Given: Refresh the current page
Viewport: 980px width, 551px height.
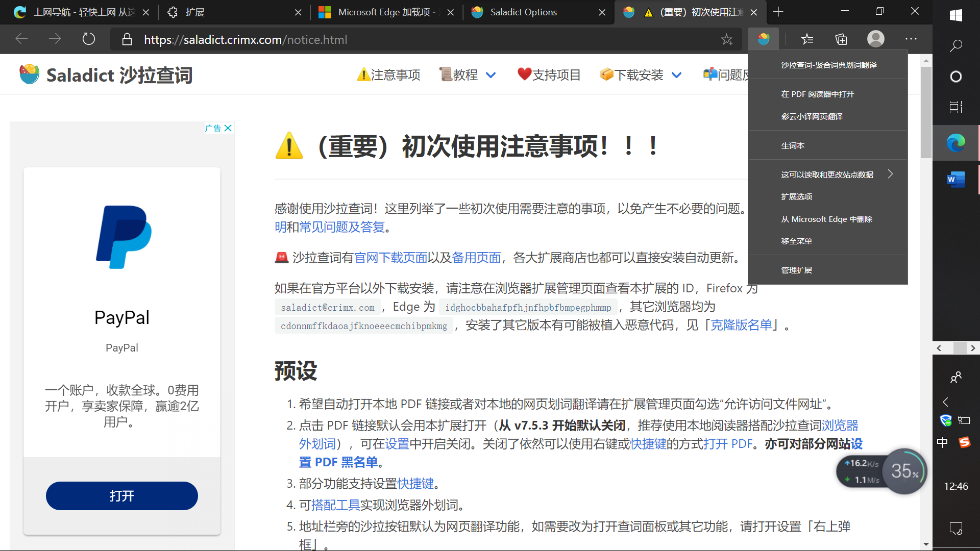Looking at the screenshot, I should 89,39.
